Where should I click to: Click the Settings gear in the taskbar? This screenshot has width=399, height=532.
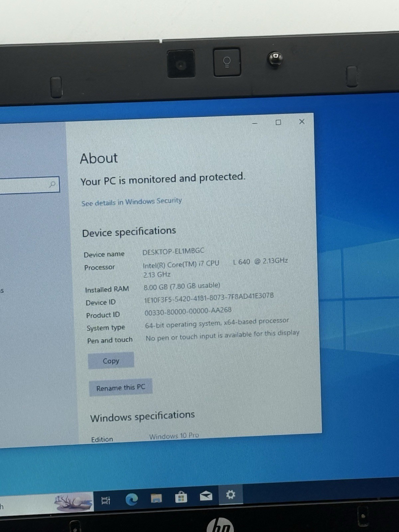(230, 495)
